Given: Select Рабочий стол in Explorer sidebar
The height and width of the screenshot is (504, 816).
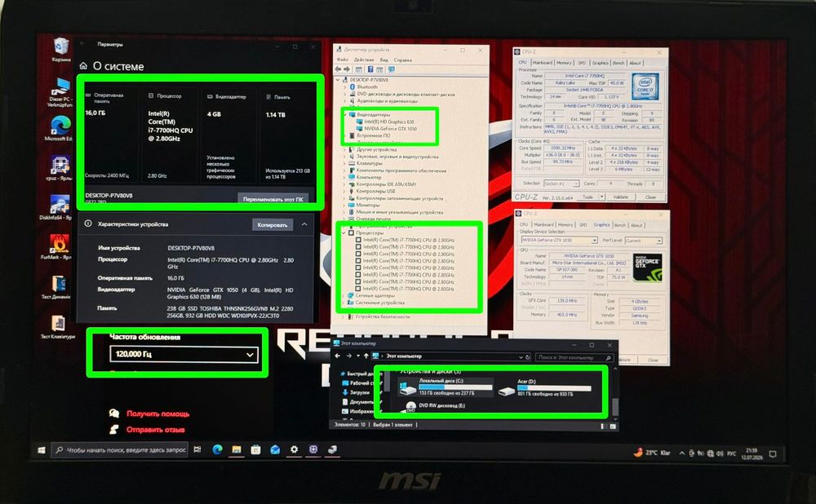Looking at the screenshot, I should pos(360,383).
